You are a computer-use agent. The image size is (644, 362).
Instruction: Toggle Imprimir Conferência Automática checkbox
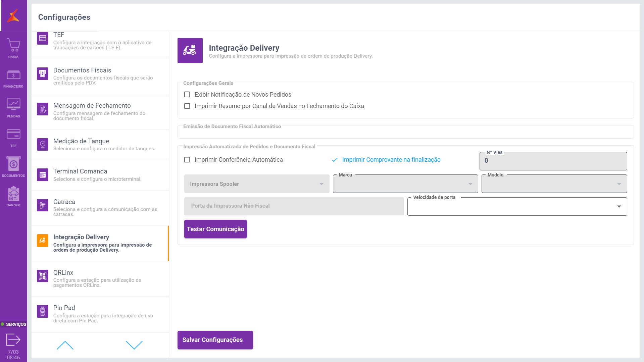pyautogui.click(x=187, y=160)
